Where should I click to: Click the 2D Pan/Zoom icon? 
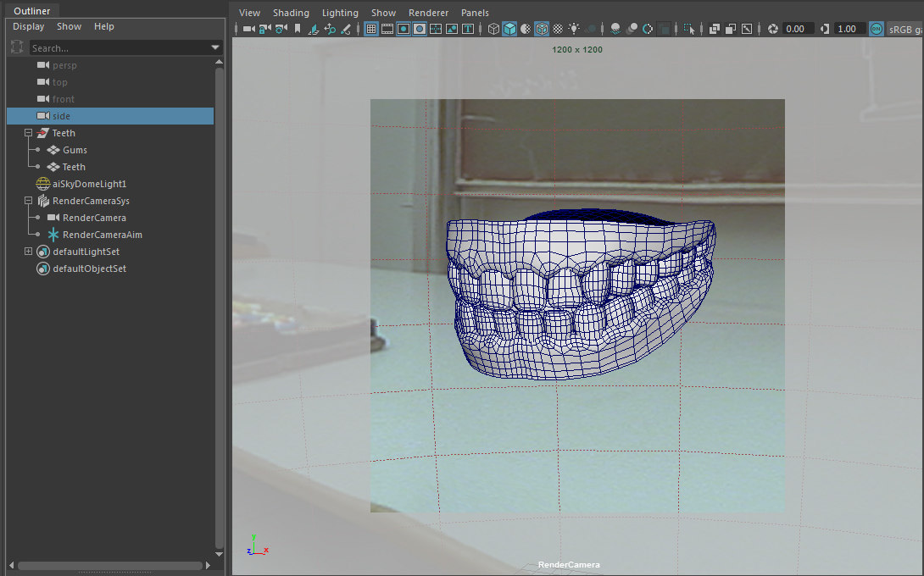coord(330,29)
